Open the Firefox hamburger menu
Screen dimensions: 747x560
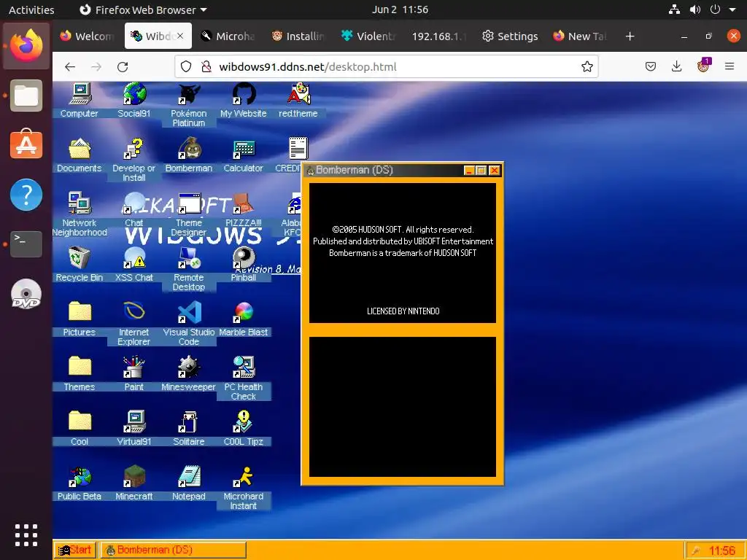[x=729, y=66]
